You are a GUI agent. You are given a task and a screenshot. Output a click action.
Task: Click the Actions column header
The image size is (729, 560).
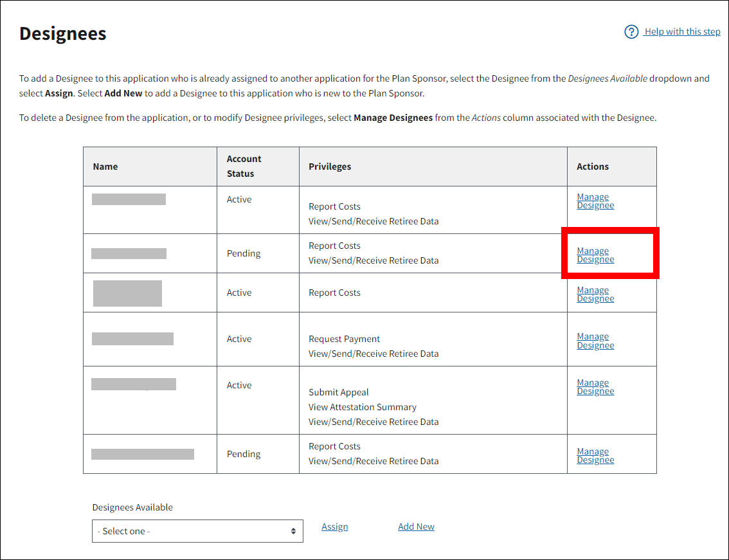click(592, 167)
